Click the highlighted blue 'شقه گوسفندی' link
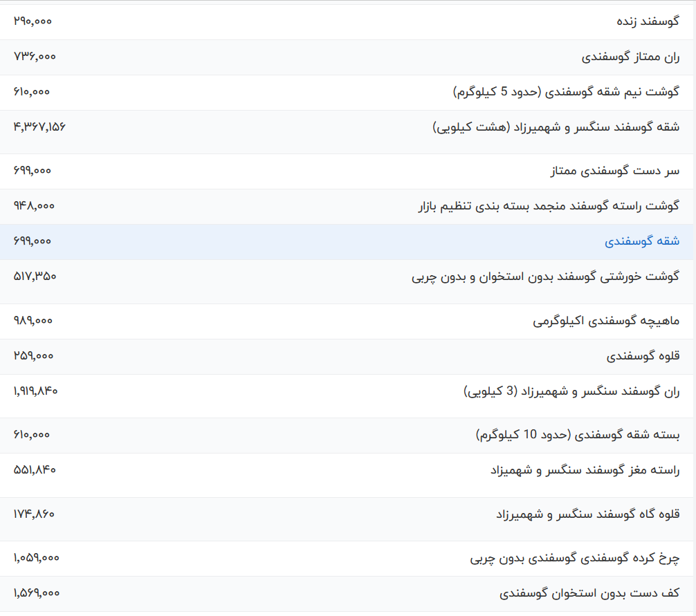This screenshot has height=616, width=696. [x=642, y=241]
